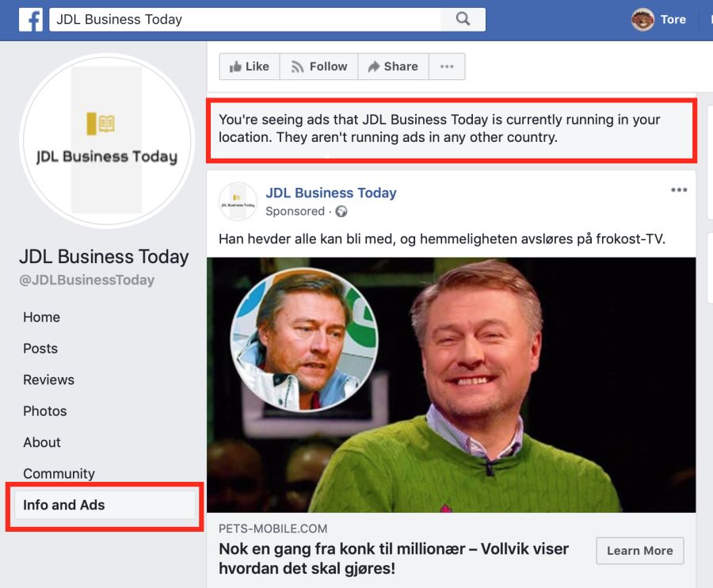Click the Facebook logo icon
This screenshot has width=713, height=588.
point(30,20)
